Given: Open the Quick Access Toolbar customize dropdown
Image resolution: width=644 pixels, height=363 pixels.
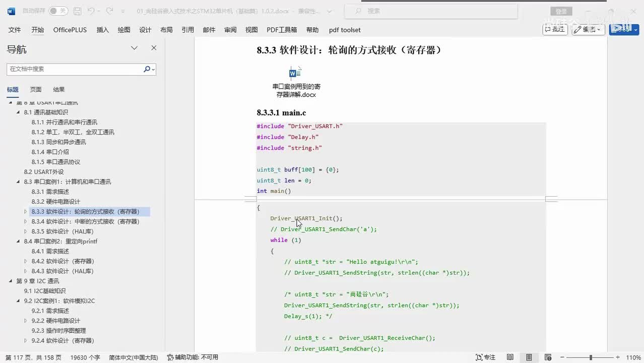Looking at the screenshot, I should (123, 11).
